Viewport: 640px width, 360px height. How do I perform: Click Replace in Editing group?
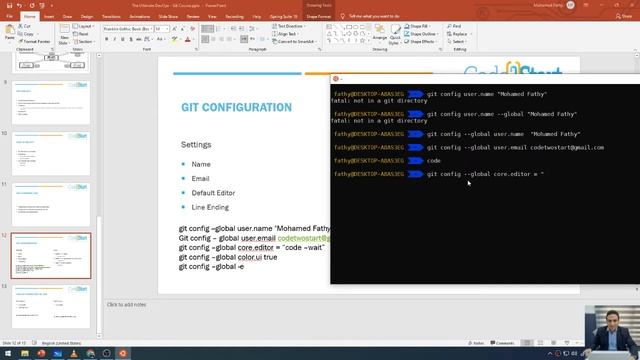click(x=458, y=34)
